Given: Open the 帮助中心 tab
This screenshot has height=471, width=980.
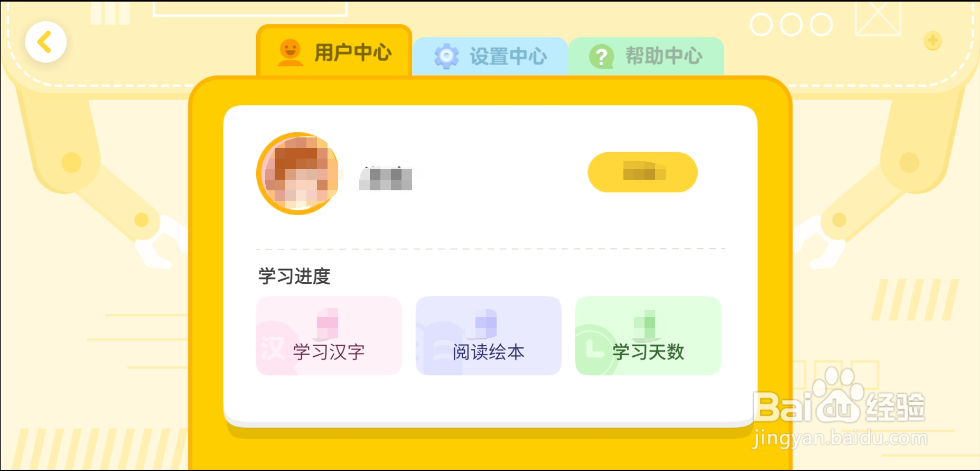Looking at the screenshot, I should pyautogui.click(x=646, y=56).
